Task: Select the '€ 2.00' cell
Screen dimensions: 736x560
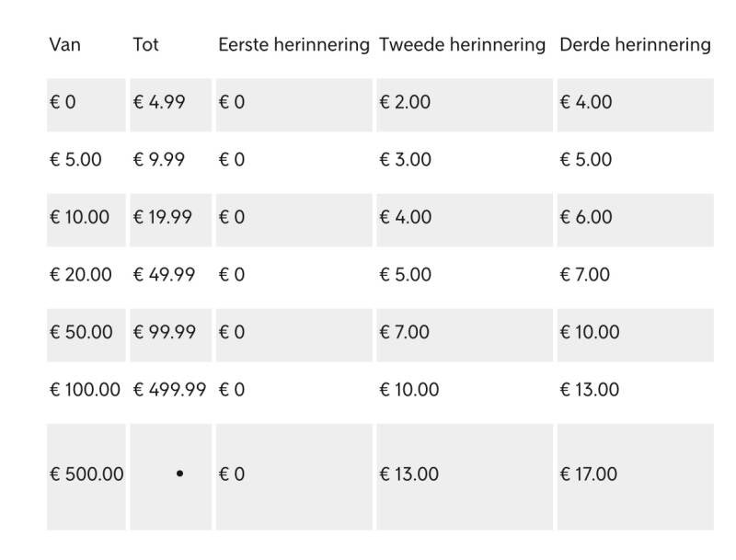Action: (405, 102)
